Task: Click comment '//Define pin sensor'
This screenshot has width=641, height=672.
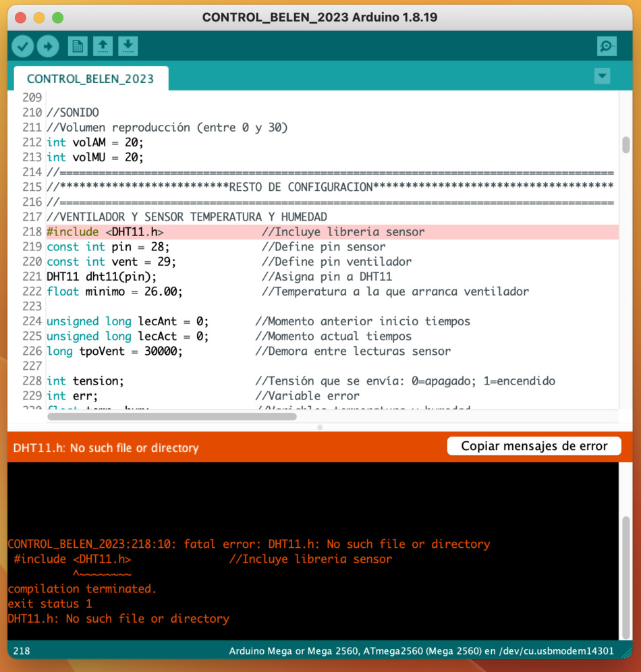Action: point(323,247)
